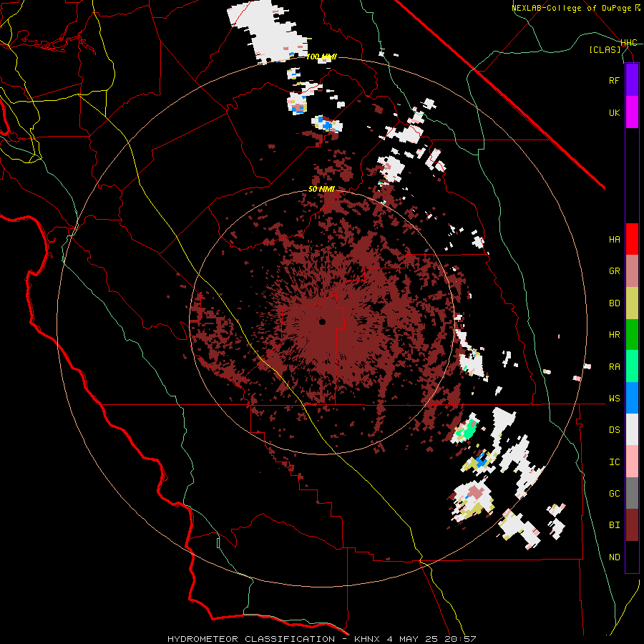Click the GC gray legend swatch
Viewport: 644px width, 644px height.
click(632, 493)
